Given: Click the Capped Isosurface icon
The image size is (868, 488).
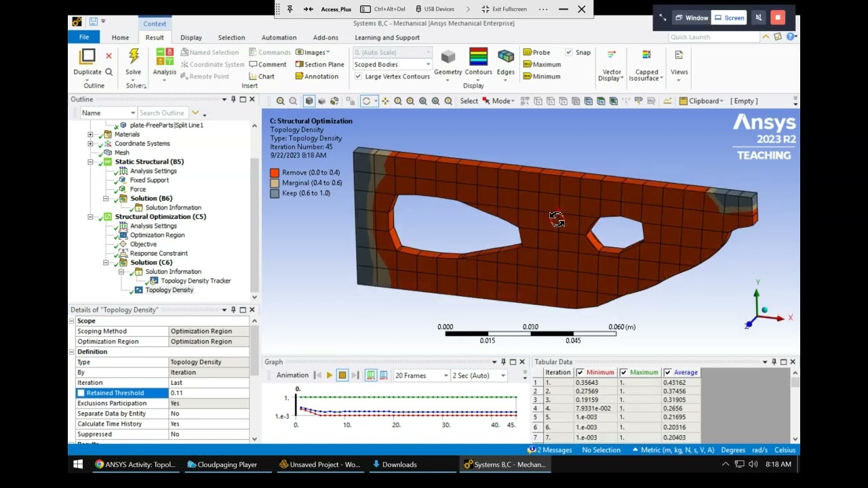Looking at the screenshot, I should pyautogui.click(x=646, y=54).
